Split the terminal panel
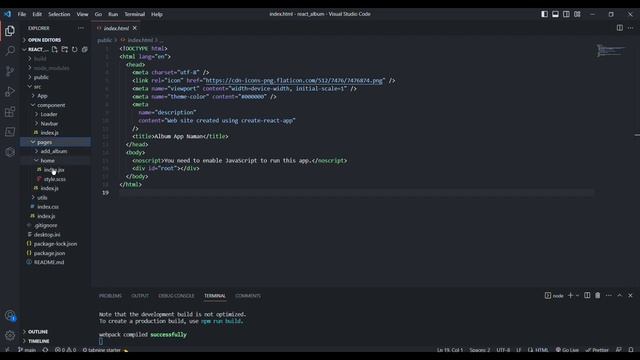Screen dimensions: 640x360 pos(587,296)
